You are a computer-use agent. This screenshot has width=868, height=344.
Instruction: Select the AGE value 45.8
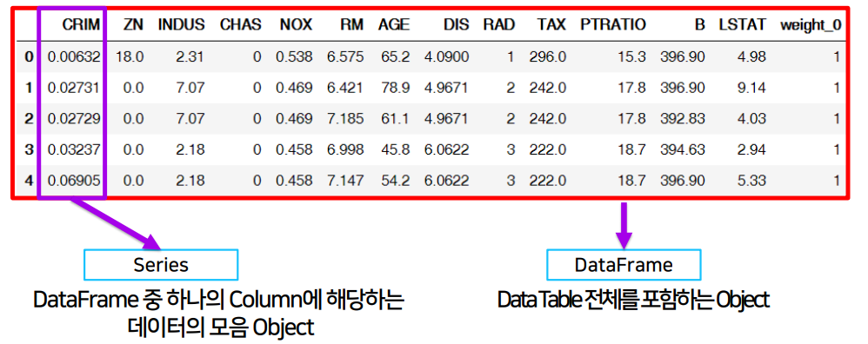point(395,149)
